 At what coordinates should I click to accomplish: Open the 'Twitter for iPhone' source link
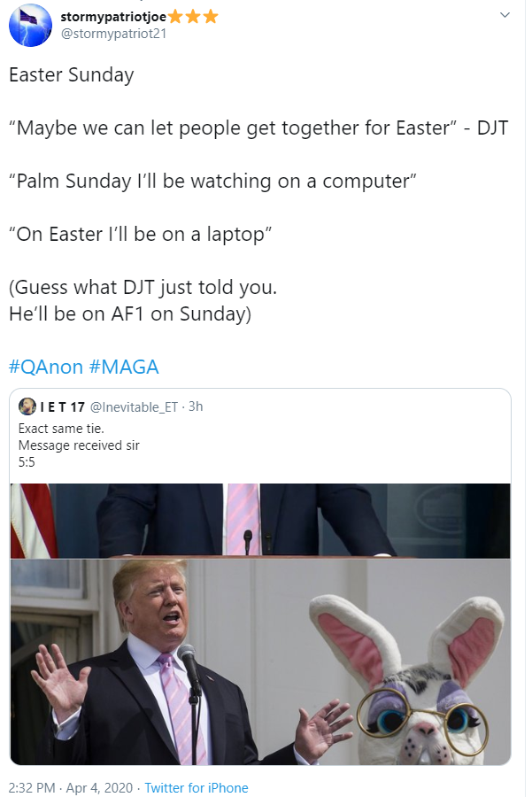click(x=197, y=787)
